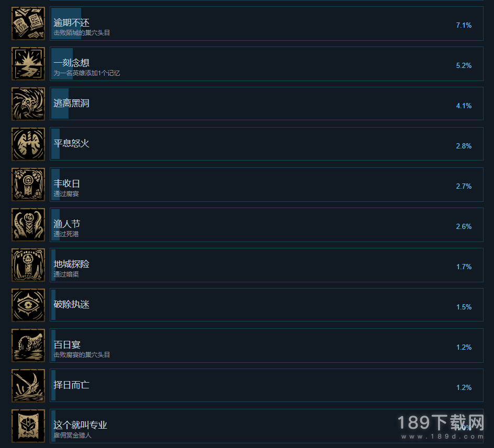Click the 5.2% progress bar fill
494x448 pixels.
[x=62, y=64]
